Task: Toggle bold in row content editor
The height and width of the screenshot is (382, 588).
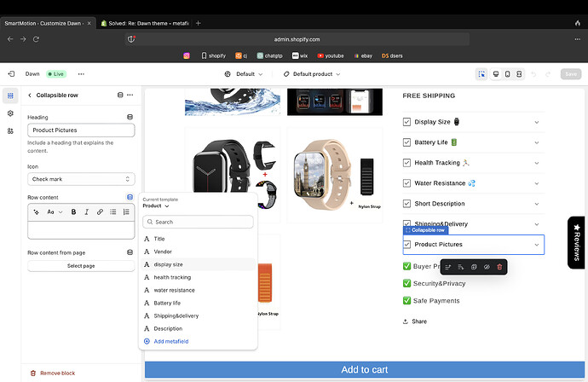Action: pyautogui.click(x=73, y=212)
